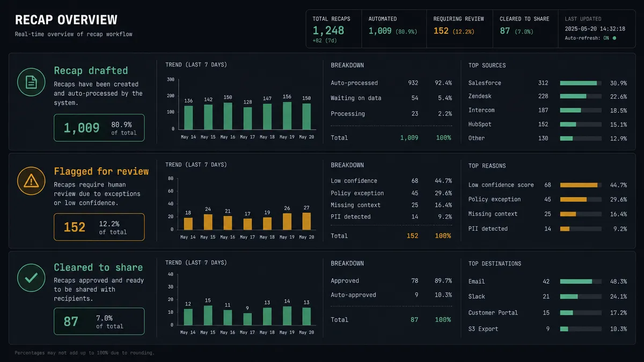
Task: Select the 152 of total box
Action: click(99, 227)
